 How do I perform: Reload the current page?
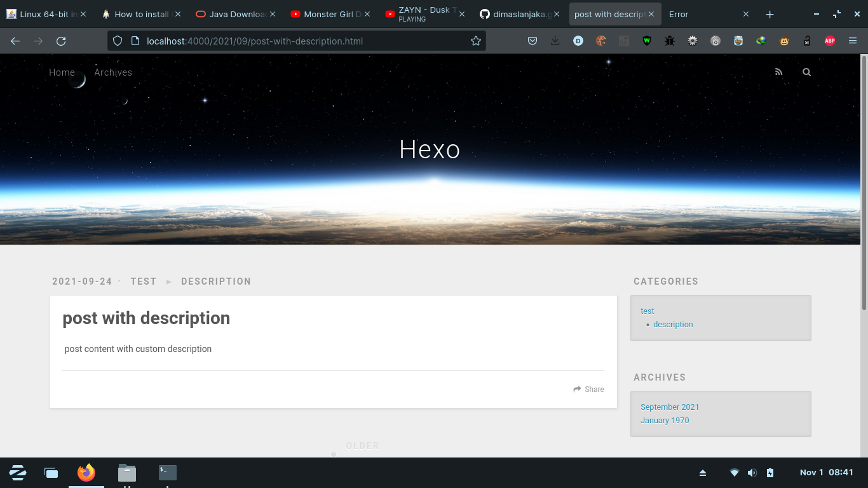(x=61, y=41)
